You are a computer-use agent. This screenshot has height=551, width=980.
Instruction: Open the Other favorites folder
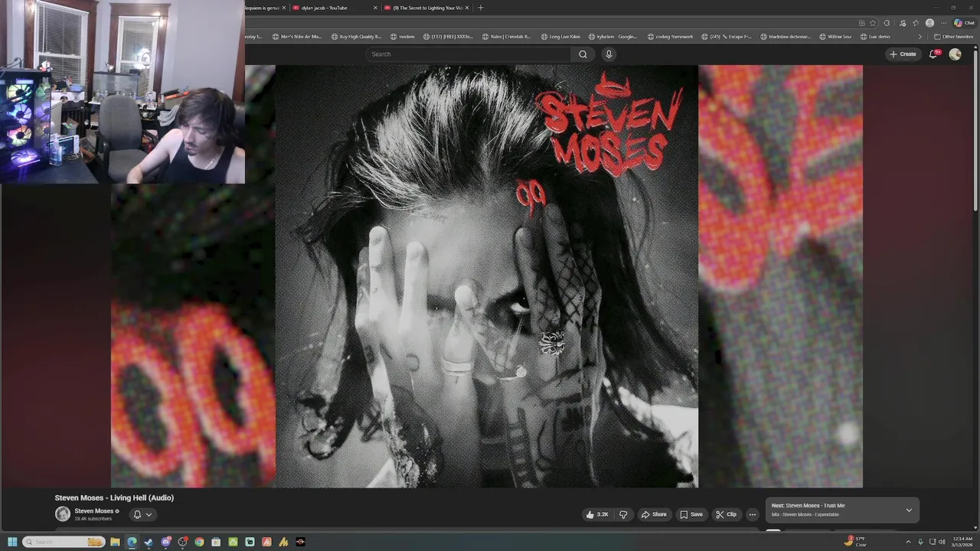[953, 37]
